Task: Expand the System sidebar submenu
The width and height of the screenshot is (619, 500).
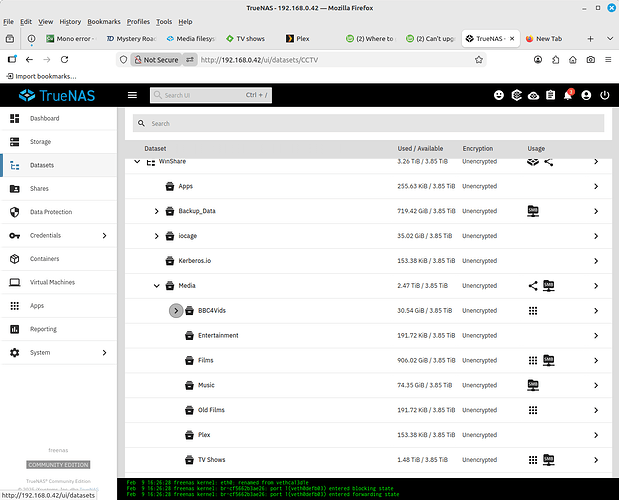Action: pos(104,353)
